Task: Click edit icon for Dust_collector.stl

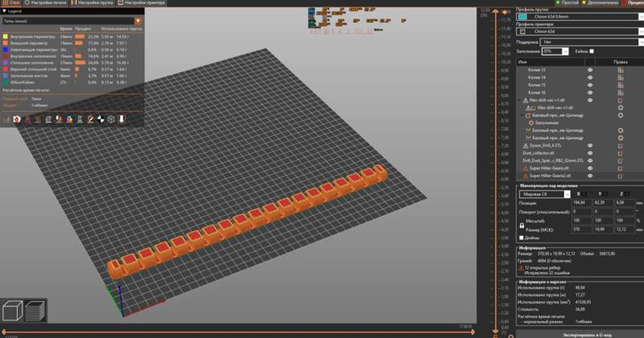Action: (620, 153)
